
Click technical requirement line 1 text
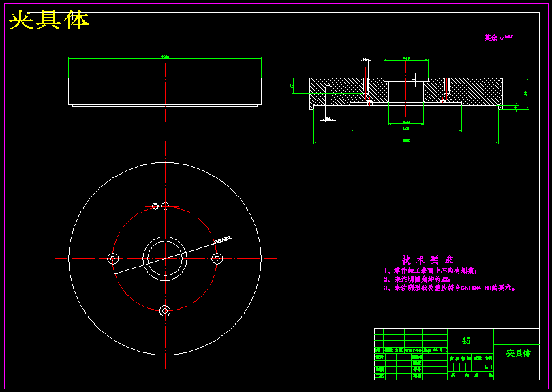[430, 271]
